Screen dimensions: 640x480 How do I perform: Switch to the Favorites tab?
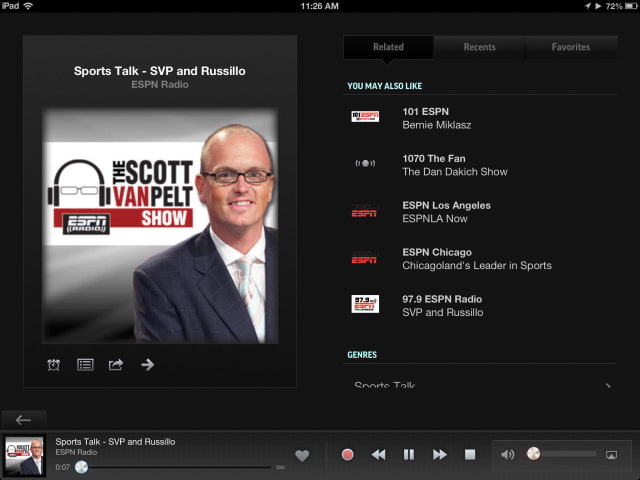(x=571, y=47)
